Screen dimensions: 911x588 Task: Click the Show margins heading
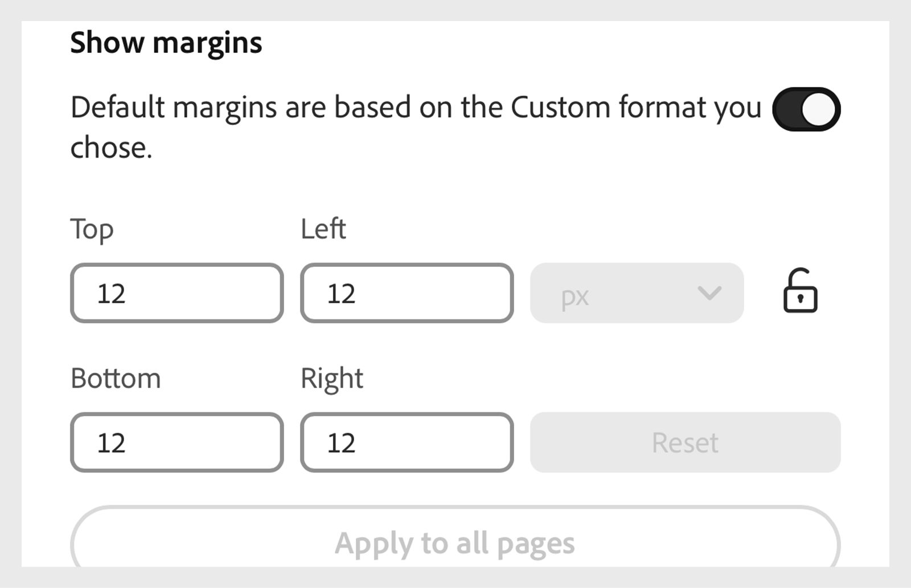click(x=166, y=42)
